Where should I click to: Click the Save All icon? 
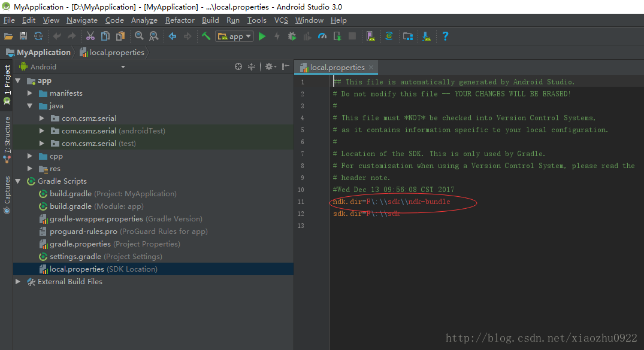coord(23,36)
